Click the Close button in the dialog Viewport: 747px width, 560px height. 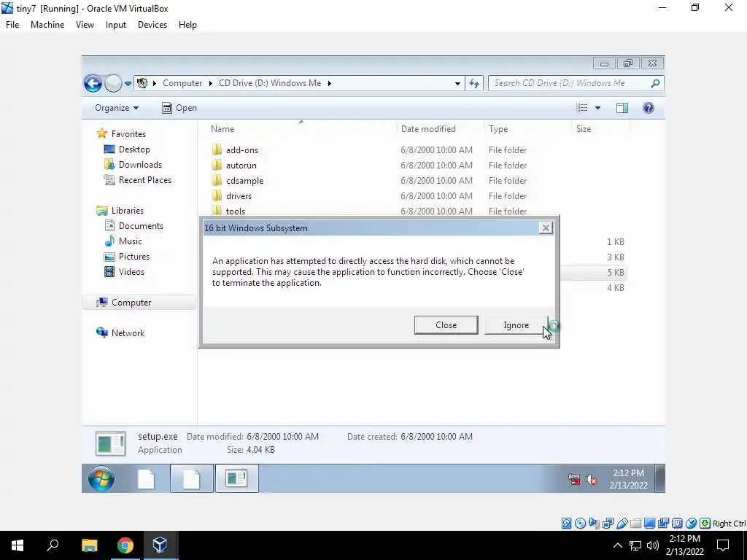pyautogui.click(x=446, y=325)
